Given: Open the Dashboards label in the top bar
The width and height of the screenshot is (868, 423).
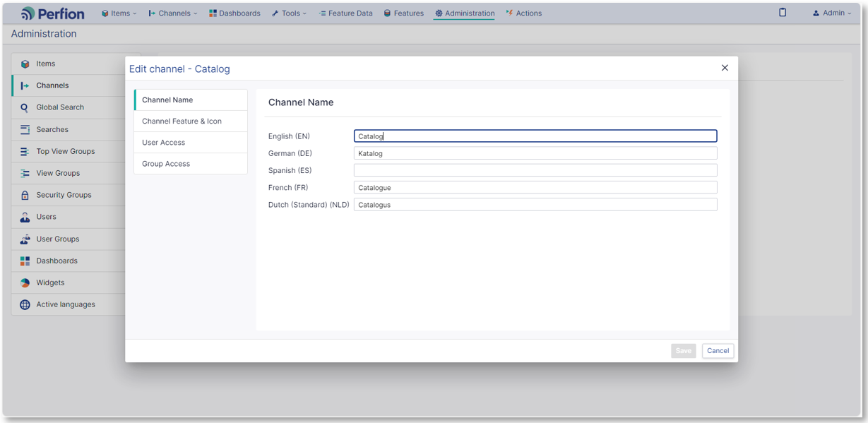Looking at the screenshot, I should (239, 13).
